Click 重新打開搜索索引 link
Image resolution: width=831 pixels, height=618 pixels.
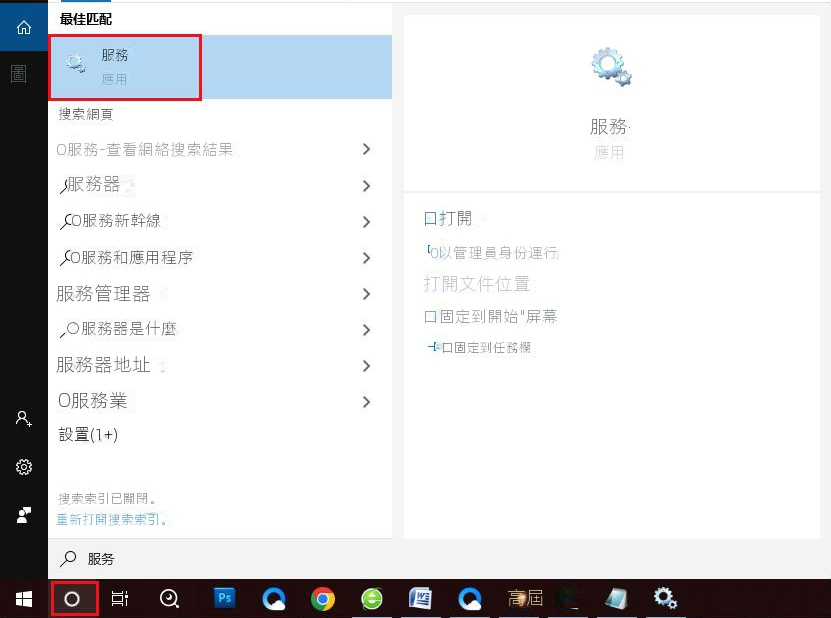coord(112,519)
